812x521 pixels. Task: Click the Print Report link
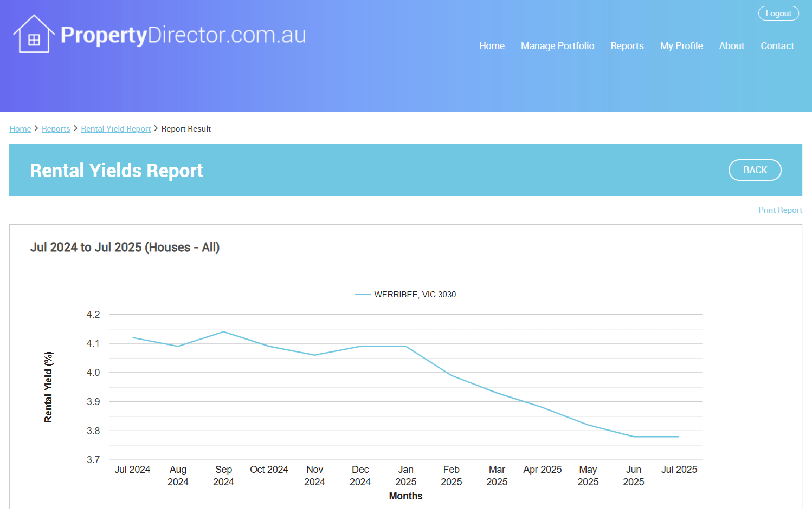pyautogui.click(x=779, y=210)
